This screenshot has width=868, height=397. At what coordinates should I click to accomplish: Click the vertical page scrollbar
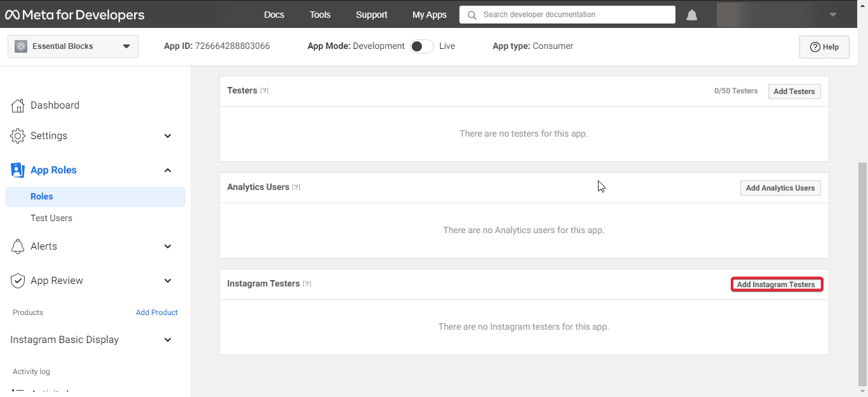(862, 273)
